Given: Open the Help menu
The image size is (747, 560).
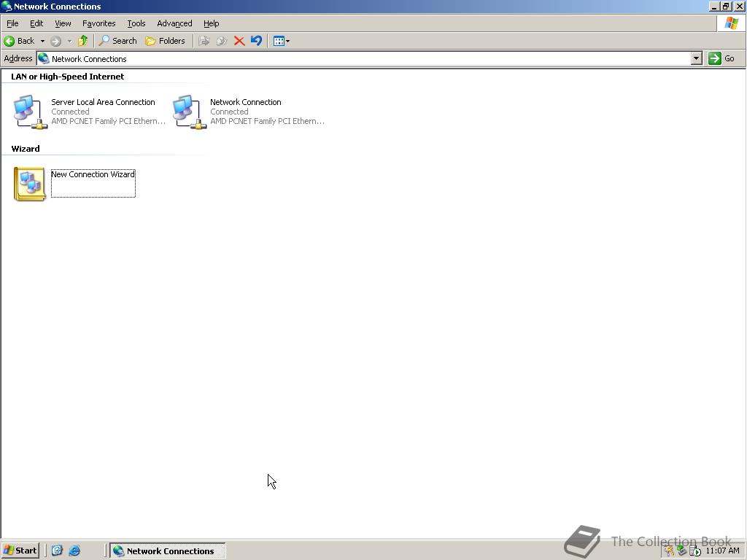Looking at the screenshot, I should click(x=211, y=23).
